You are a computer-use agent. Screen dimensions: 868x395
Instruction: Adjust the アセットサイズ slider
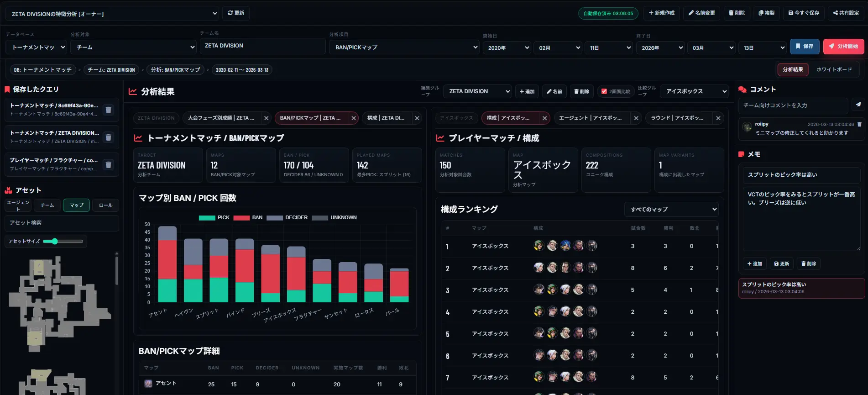(x=63, y=241)
